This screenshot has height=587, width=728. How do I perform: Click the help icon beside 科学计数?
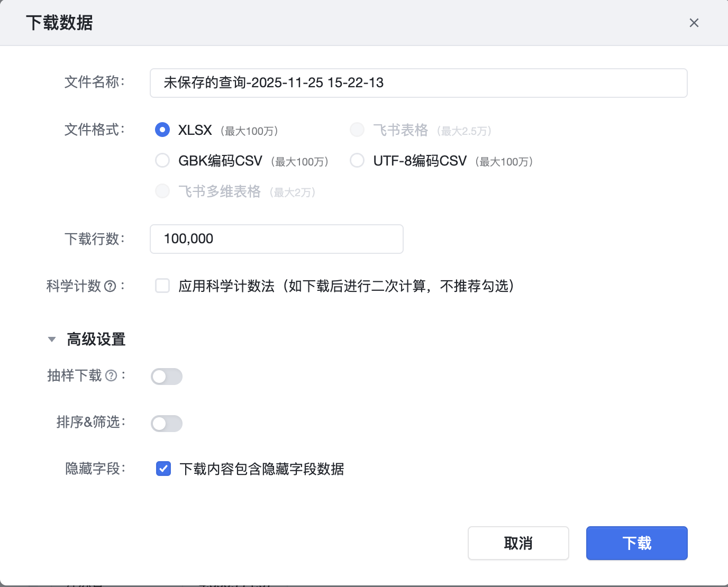click(110, 287)
